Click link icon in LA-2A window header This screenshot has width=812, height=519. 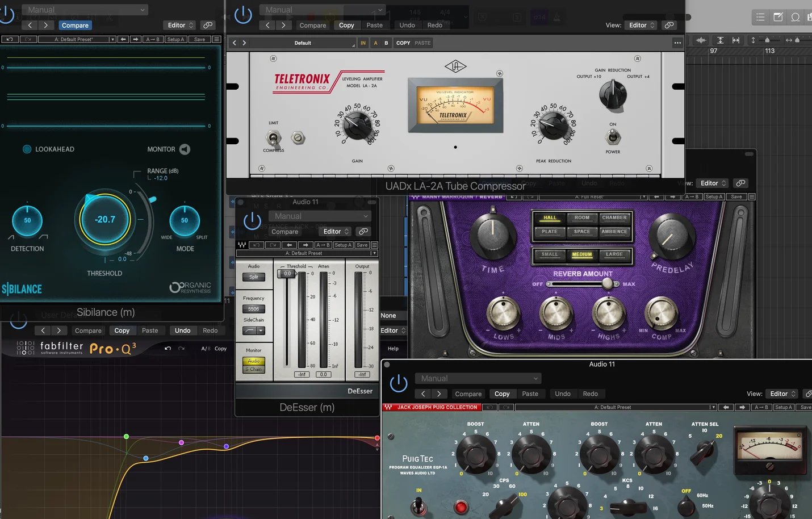click(669, 25)
